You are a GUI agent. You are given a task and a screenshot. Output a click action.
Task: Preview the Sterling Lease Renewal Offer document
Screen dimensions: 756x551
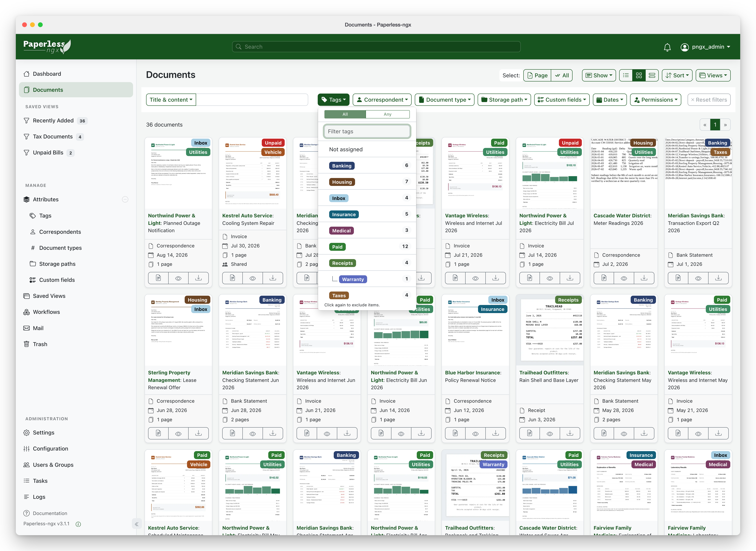pos(178,433)
